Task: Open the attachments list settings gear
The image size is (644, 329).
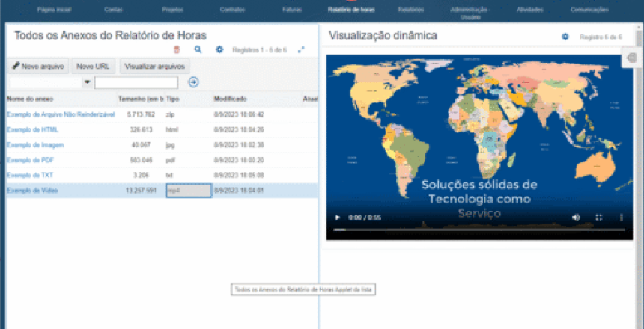Action: [x=219, y=49]
